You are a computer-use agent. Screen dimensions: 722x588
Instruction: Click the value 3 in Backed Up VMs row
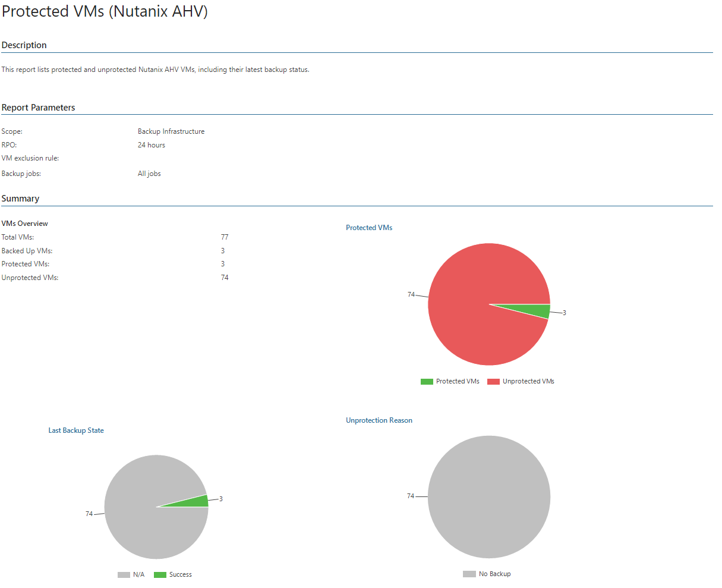[x=223, y=251]
